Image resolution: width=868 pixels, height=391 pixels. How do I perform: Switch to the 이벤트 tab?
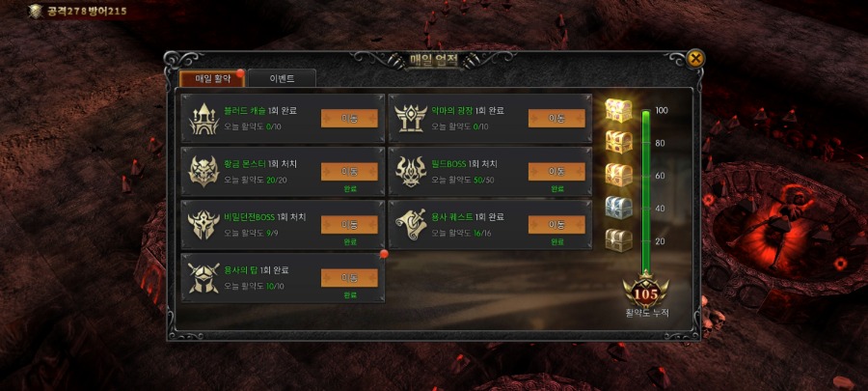tap(282, 78)
